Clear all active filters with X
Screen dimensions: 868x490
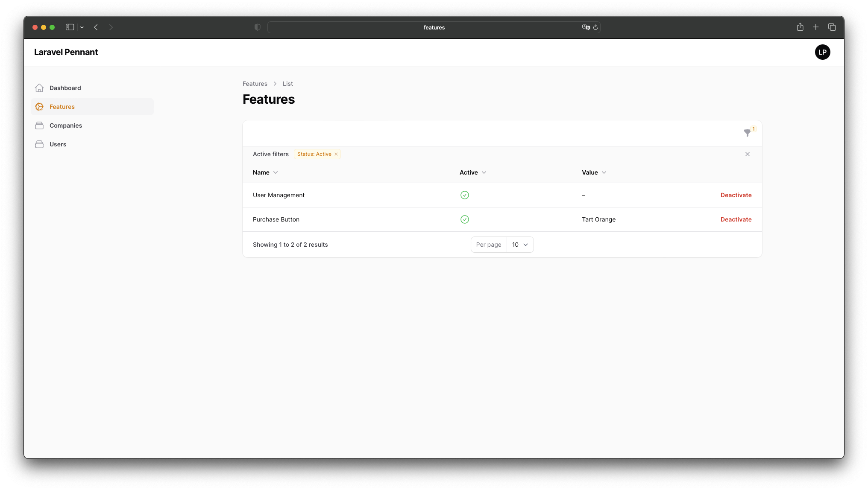(748, 154)
